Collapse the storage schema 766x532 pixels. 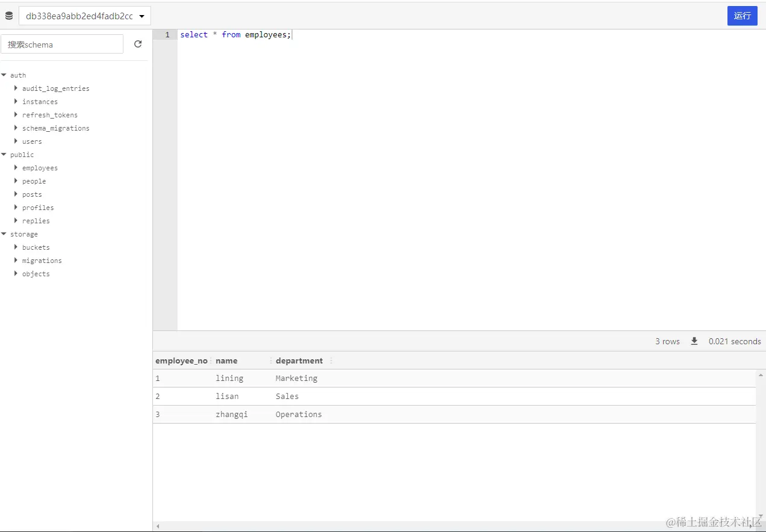point(4,234)
